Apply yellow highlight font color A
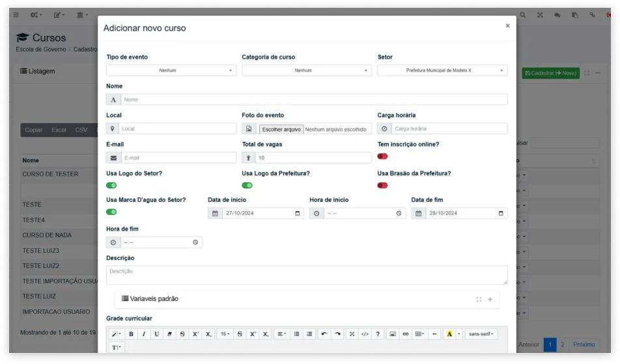 click(x=449, y=334)
